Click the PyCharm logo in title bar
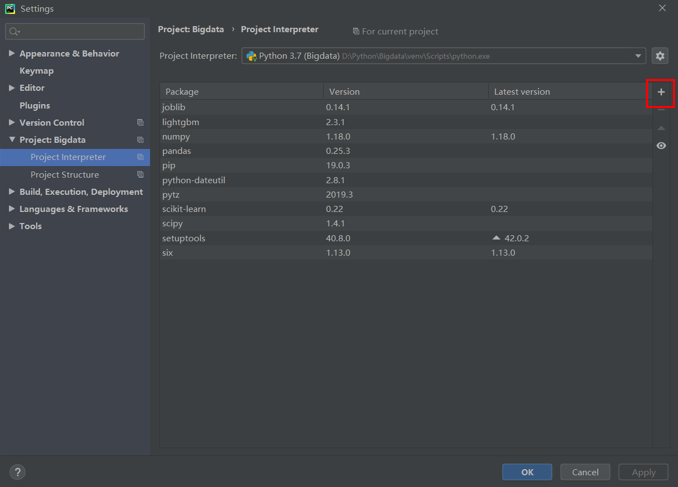The image size is (678, 487). (x=10, y=8)
